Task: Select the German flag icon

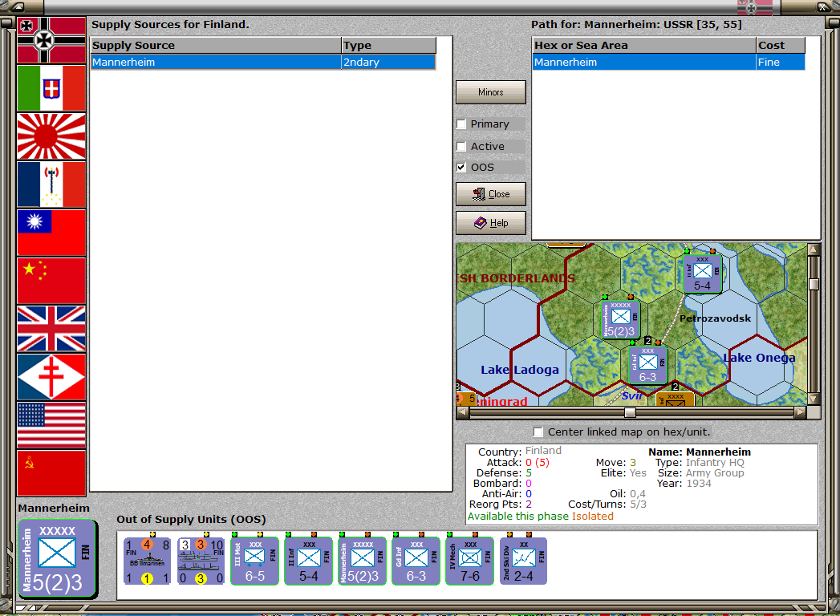Action: tap(51, 40)
